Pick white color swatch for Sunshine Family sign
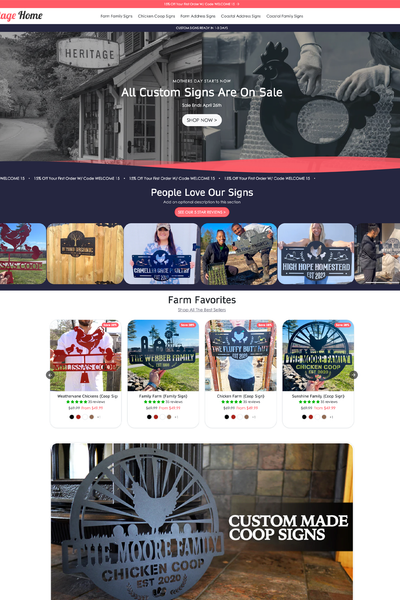The image size is (400, 600). tap(317, 417)
